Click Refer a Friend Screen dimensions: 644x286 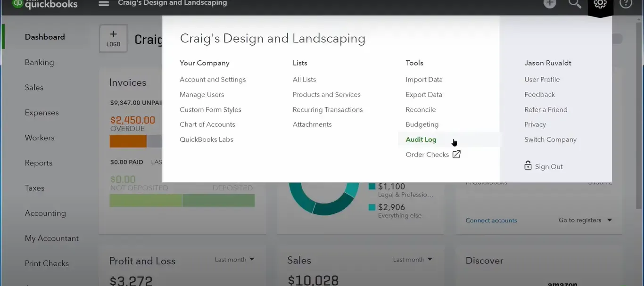coord(546,110)
